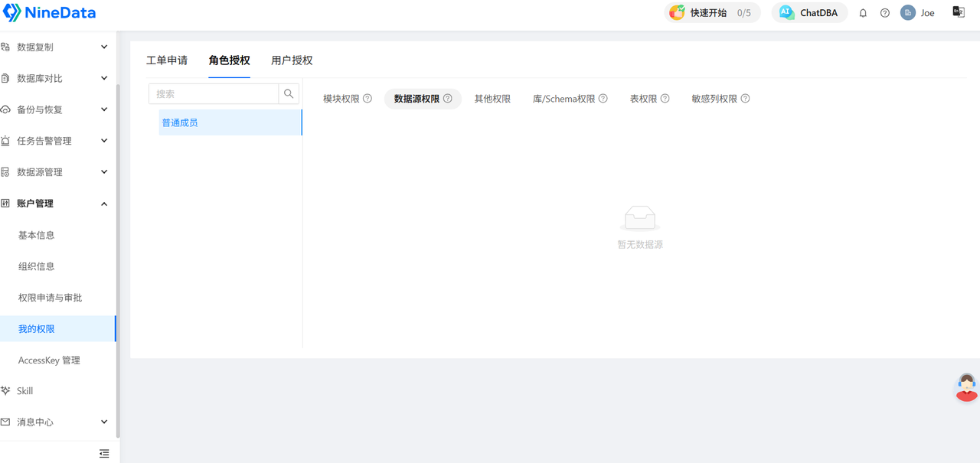Click the Joe user avatar
This screenshot has width=980, height=463.
(908, 13)
